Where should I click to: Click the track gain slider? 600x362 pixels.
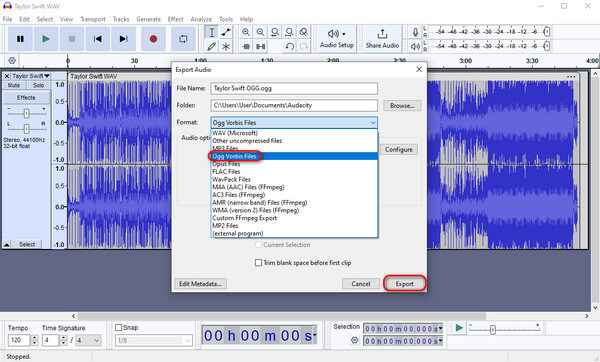coord(26,113)
